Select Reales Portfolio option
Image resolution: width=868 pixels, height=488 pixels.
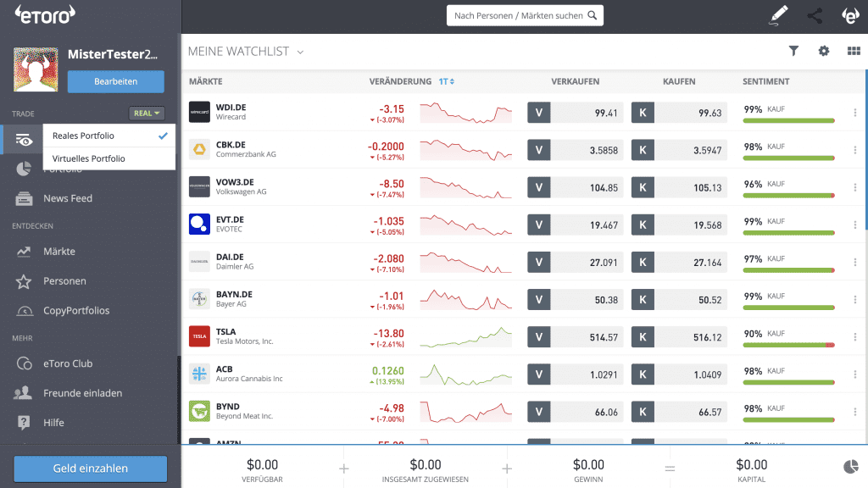(84, 136)
